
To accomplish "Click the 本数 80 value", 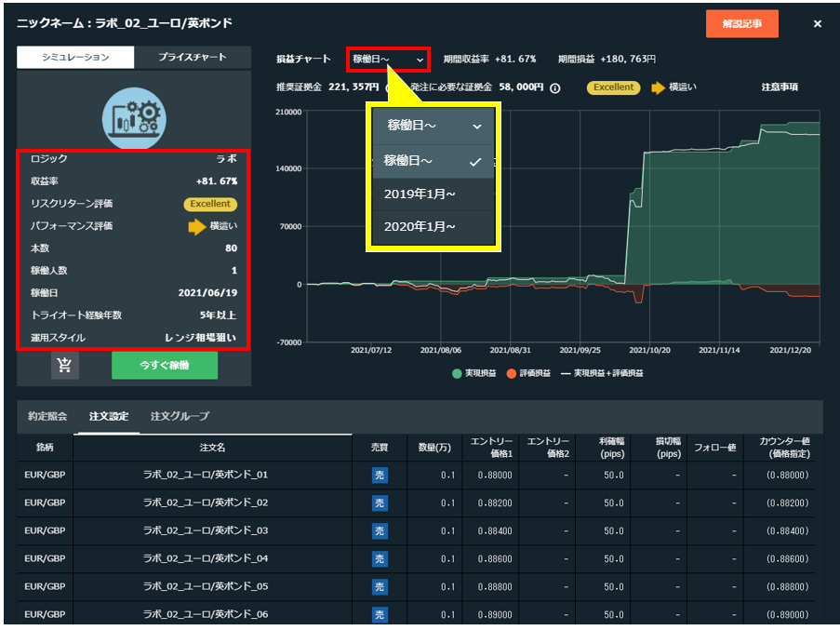I will 231,248.
